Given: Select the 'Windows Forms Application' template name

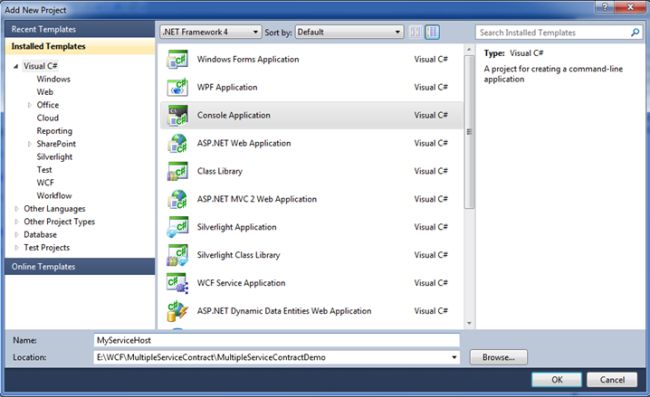Looking at the screenshot, I should pos(248,59).
